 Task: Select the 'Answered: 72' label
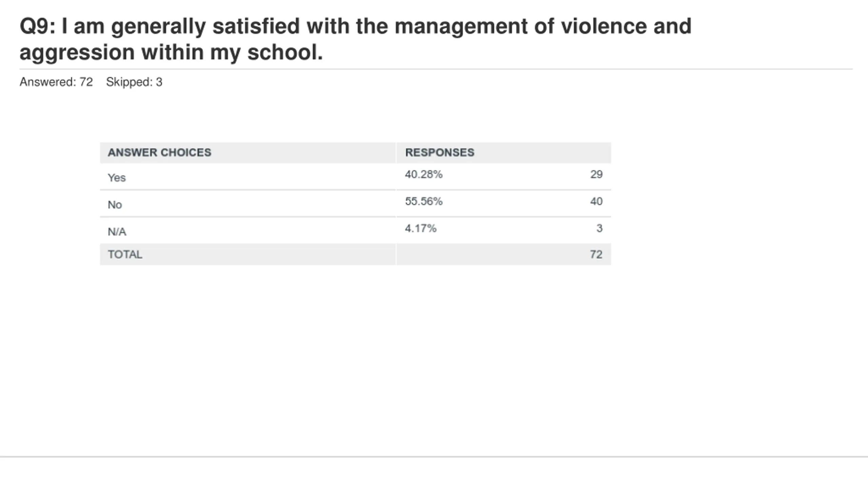coord(56,82)
